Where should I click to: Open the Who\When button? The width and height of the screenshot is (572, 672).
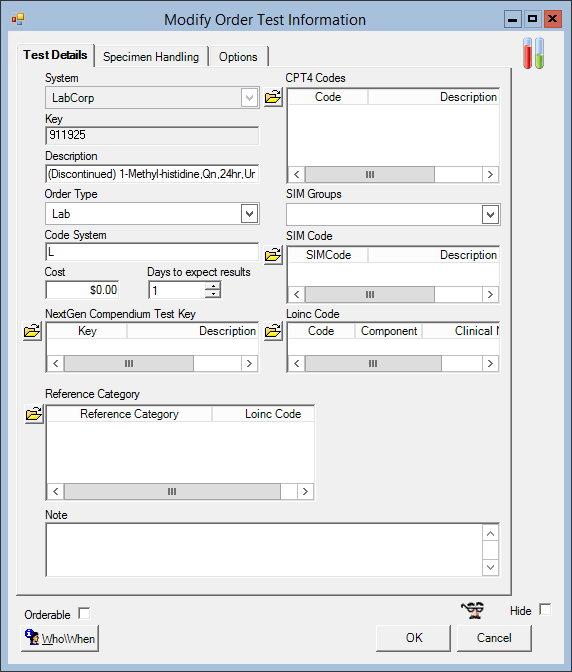pos(60,639)
